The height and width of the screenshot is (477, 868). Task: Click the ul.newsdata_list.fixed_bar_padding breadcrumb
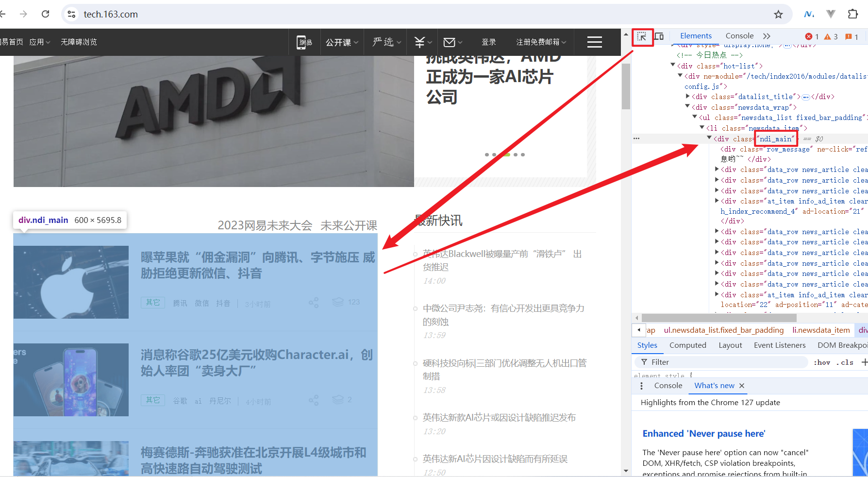pyautogui.click(x=723, y=330)
